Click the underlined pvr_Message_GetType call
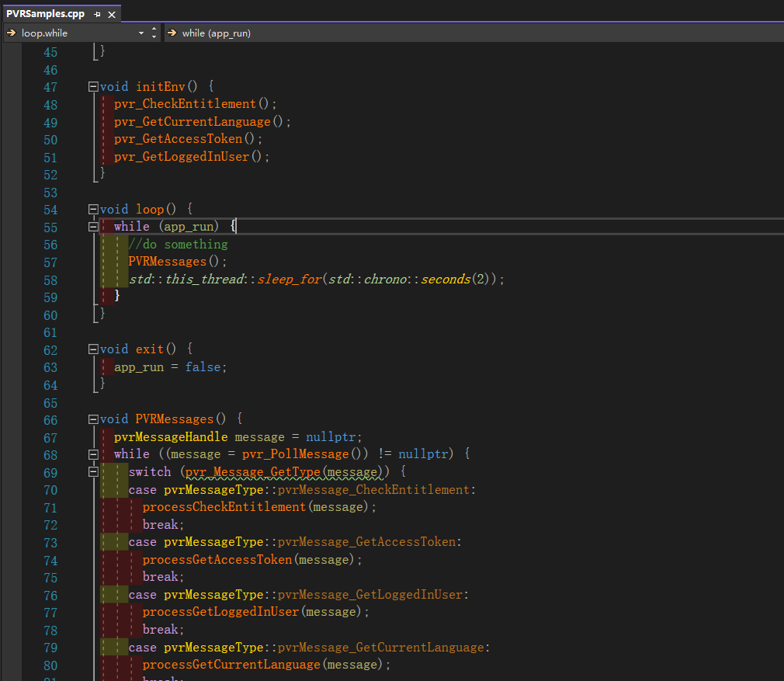Image resolution: width=784 pixels, height=681 pixels. pos(253,471)
